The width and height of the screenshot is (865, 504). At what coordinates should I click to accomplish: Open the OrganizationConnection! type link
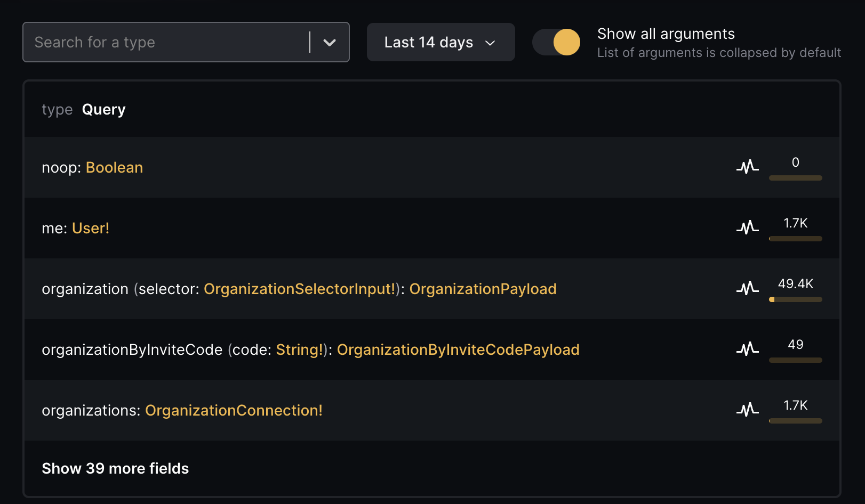(x=234, y=410)
